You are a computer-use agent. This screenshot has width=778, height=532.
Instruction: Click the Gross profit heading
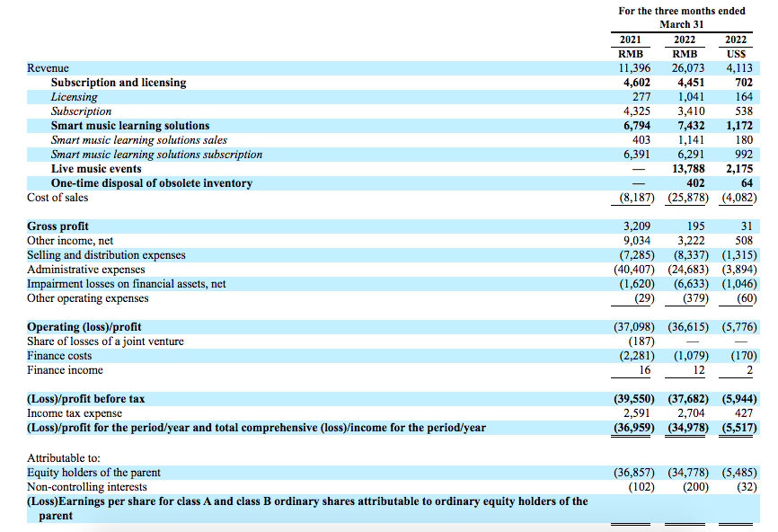[57, 226]
